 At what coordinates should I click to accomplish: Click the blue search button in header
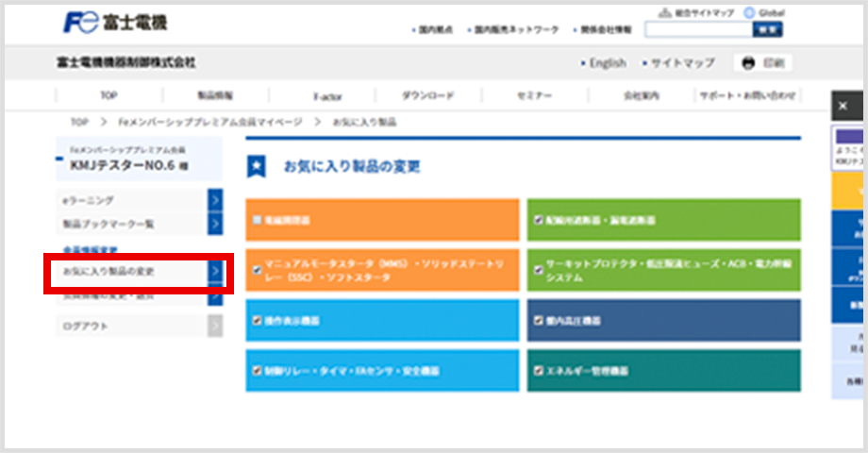(x=767, y=30)
